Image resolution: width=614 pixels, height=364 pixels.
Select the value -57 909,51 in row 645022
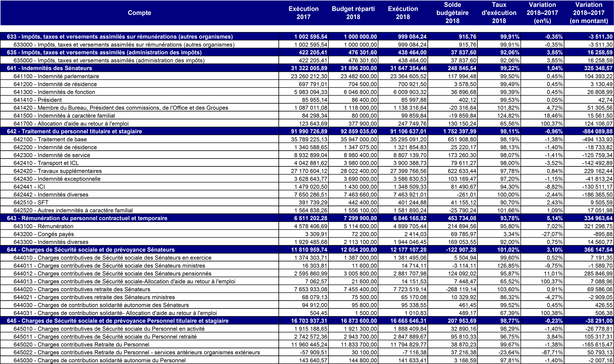click(313, 352)
